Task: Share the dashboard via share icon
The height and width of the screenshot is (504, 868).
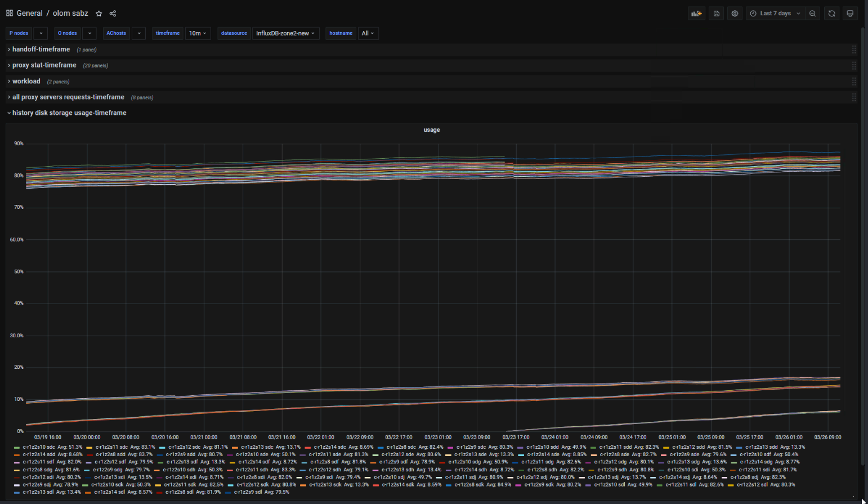Action: coord(113,14)
